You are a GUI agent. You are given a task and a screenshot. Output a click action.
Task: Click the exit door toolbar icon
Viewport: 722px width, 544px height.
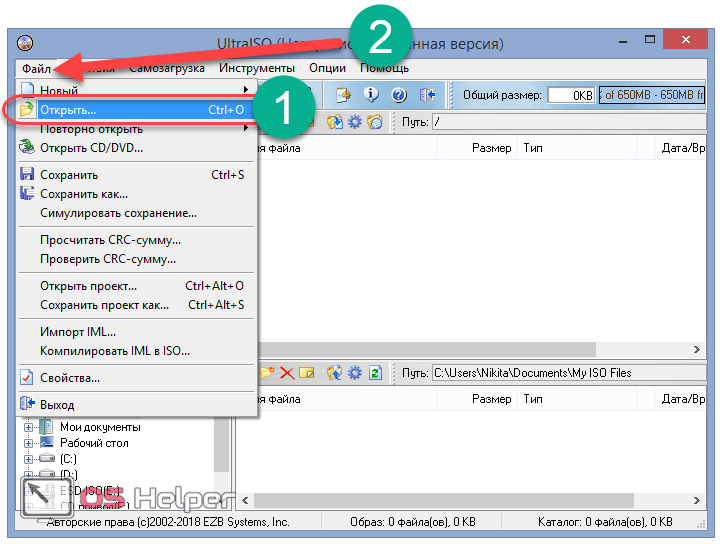click(x=427, y=95)
